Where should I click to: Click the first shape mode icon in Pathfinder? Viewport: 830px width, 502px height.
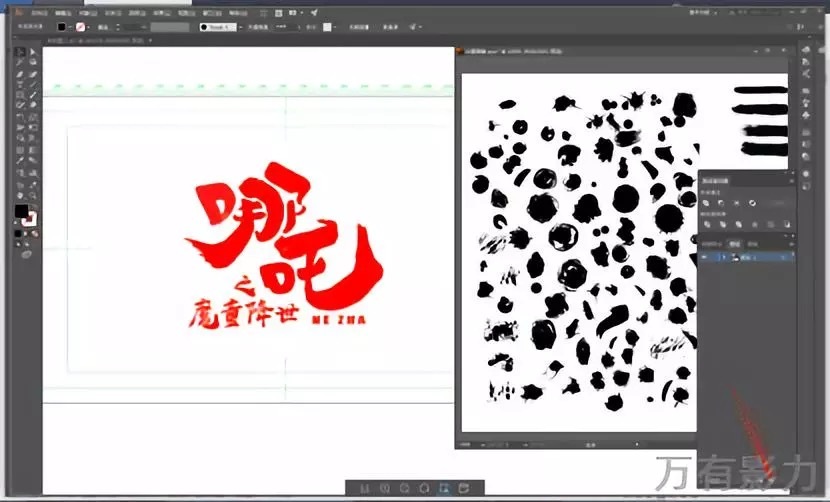[x=707, y=201]
